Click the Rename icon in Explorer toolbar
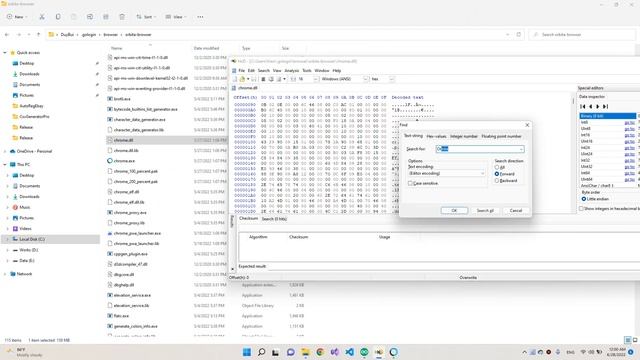This screenshot has height=360, width=640. (x=90, y=17)
